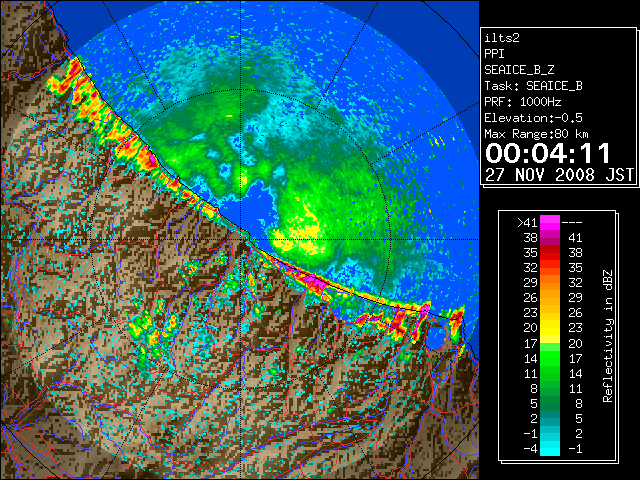The image size is (640, 480).
Task: Pick the yellow swatch near 20 dBZ
Action: [x=550, y=329]
